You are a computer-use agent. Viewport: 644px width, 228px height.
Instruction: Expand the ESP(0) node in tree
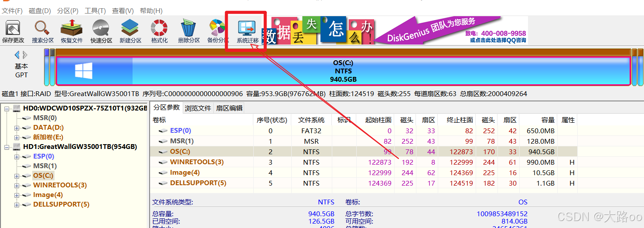pyautogui.click(x=17, y=156)
